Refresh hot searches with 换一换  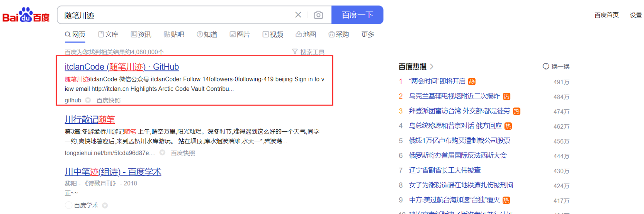(x=556, y=66)
